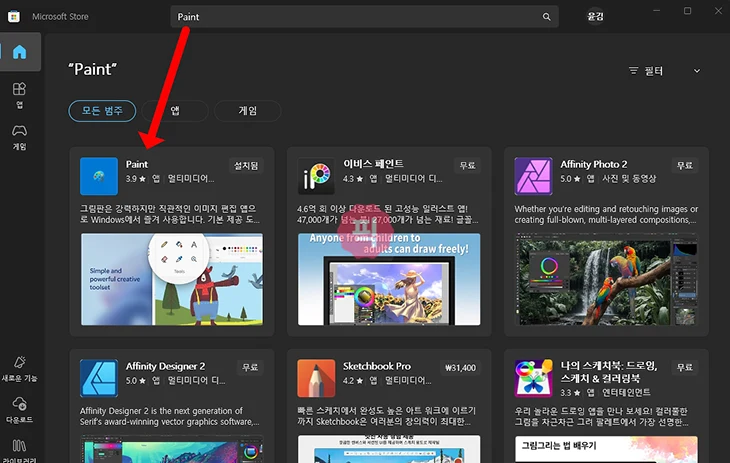Open the New features sidebar item
Image resolution: width=730 pixels, height=463 pixels.
pos(20,368)
